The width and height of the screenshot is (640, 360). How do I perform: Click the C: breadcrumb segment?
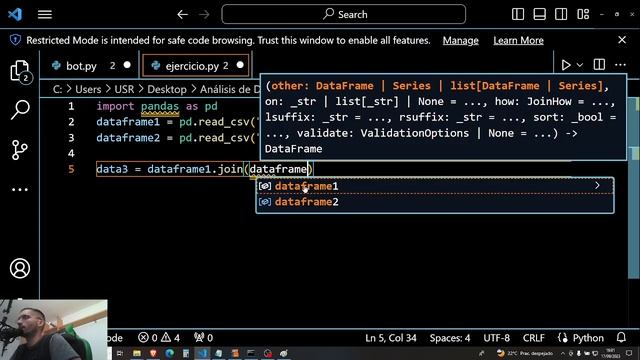tap(58, 89)
